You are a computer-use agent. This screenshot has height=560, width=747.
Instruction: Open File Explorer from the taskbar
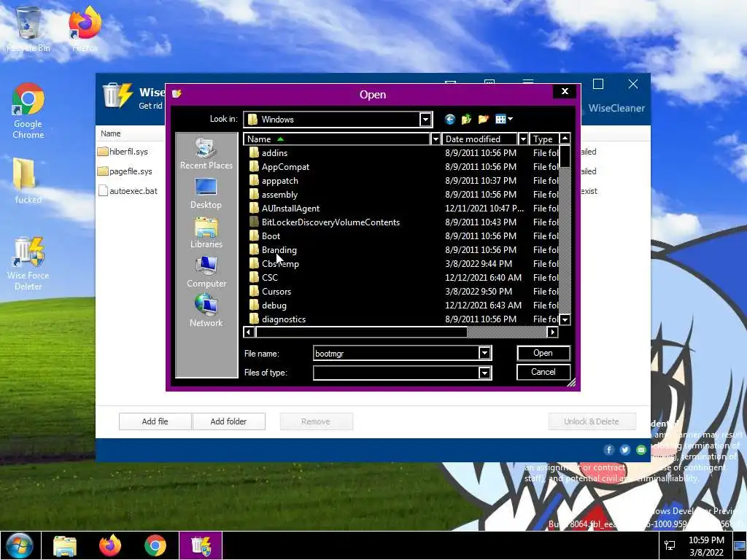65,545
